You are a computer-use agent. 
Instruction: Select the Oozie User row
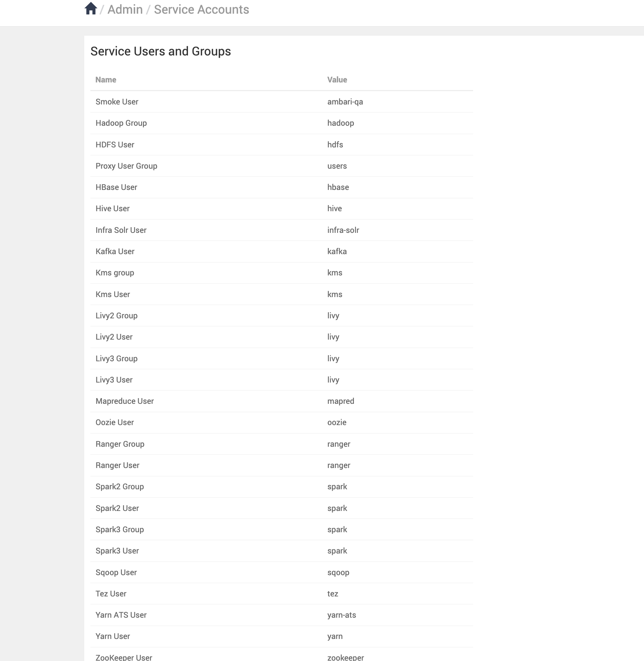coord(282,422)
